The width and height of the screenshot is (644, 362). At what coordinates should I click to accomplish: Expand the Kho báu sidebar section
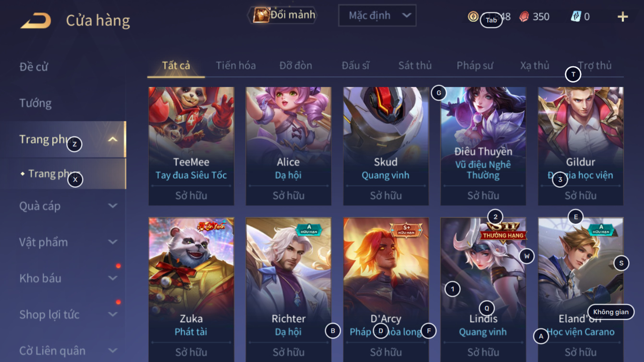pyautogui.click(x=112, y=278)
